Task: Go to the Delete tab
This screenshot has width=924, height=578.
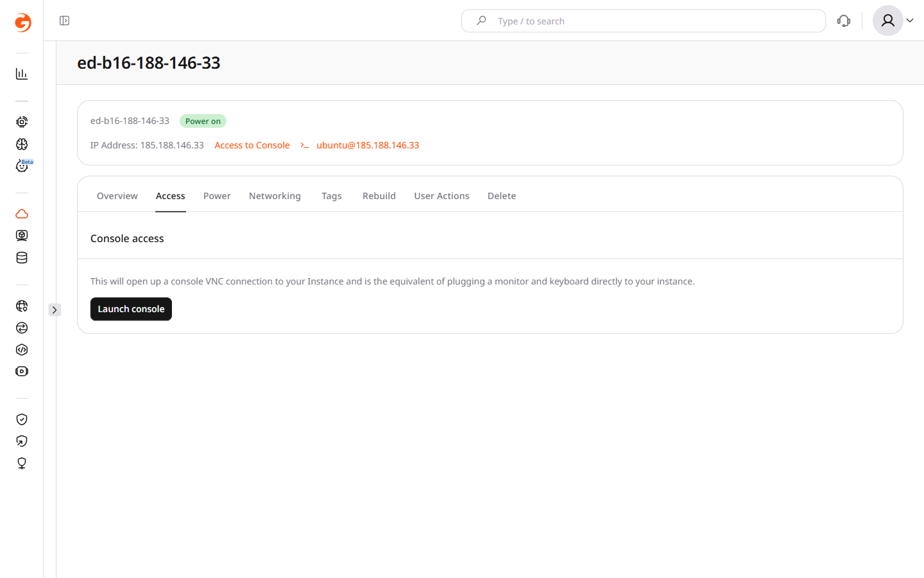Action: click(502, 196)
